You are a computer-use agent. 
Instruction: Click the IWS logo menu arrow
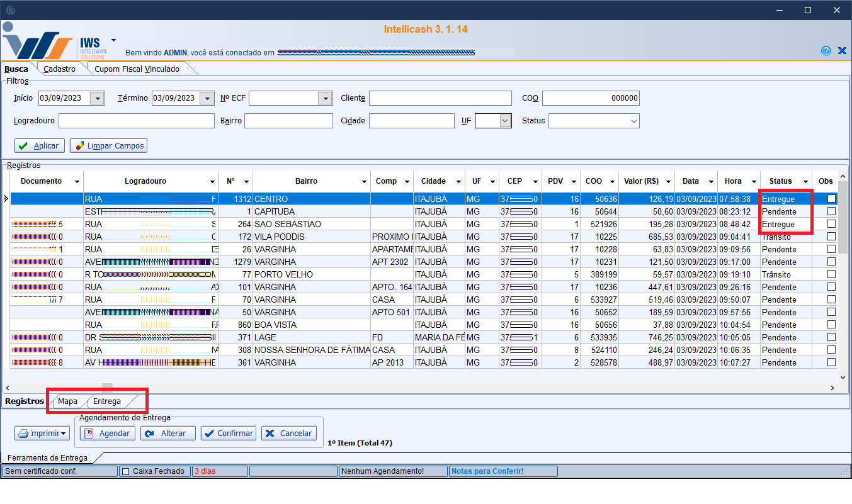point(113,39)
